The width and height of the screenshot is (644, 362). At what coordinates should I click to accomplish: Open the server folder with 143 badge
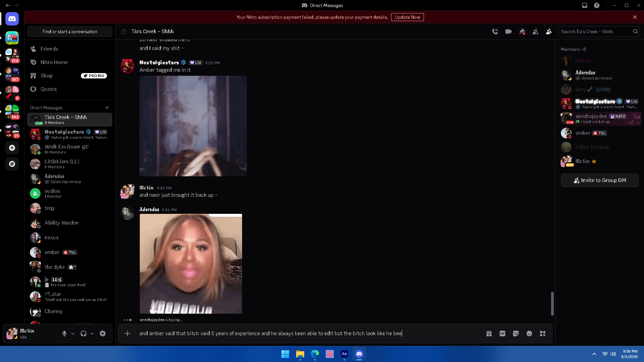(x=12, y=112)
